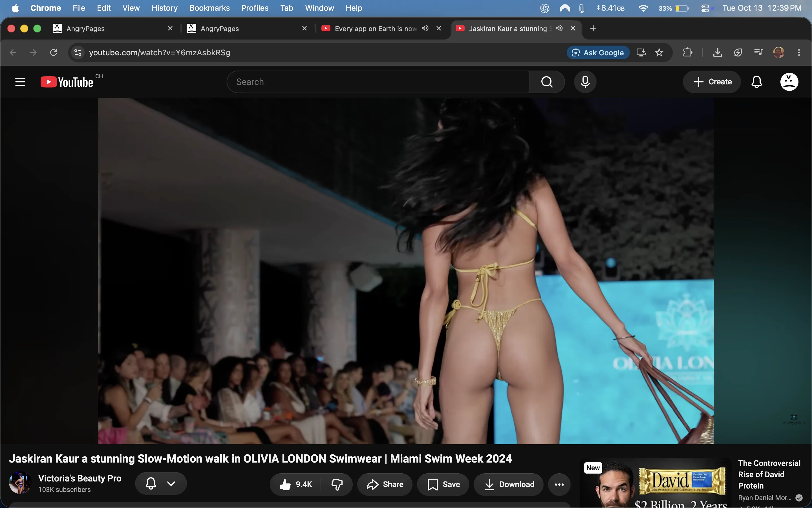Viewport: 812px width, 508px height.
Task: Bookmark this page with the star icon
Action: point(659,52)
